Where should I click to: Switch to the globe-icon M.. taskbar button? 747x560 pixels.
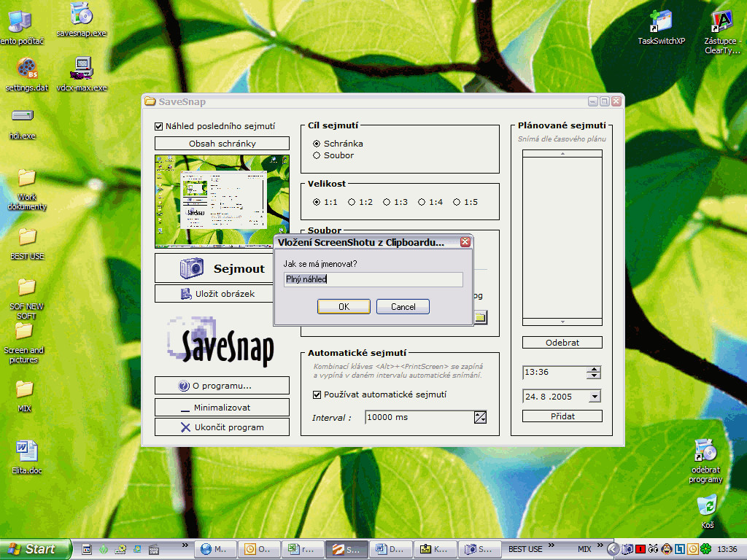tap(214, 549)
